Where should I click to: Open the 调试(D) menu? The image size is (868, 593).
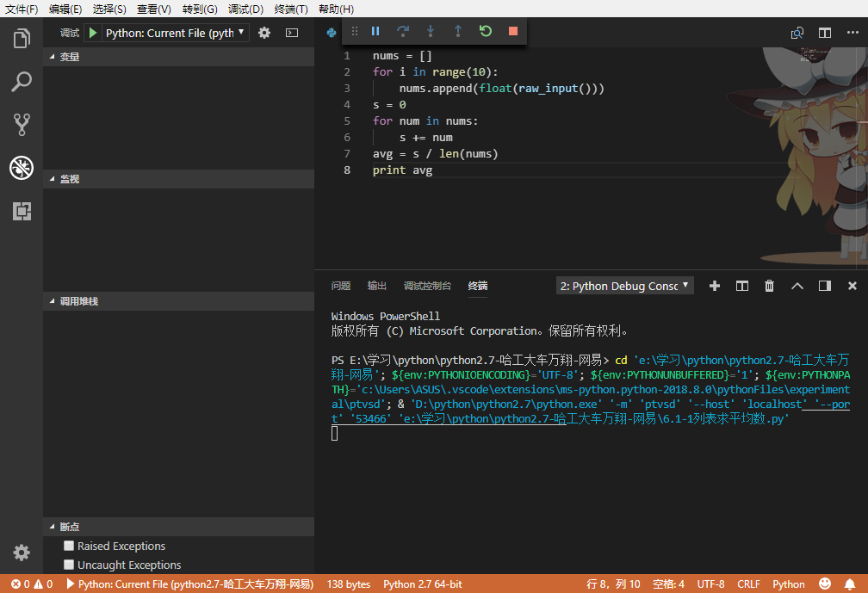click(x=245, y=9)
